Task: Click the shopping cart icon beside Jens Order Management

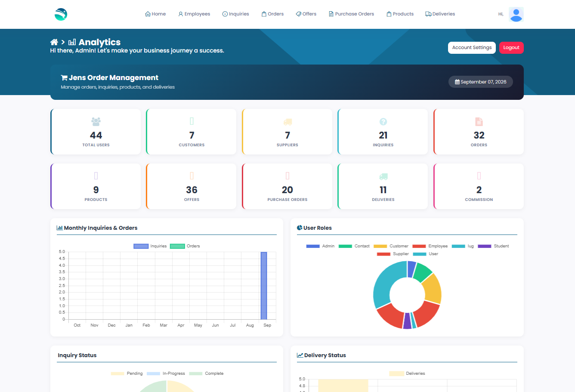Action: point(64,78)
